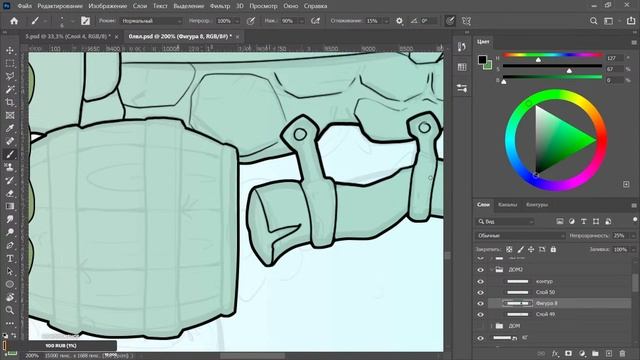This screenshot has width=640, height=360.
Task: Toggle pressure for opacity icon
Action: [251, 21]
